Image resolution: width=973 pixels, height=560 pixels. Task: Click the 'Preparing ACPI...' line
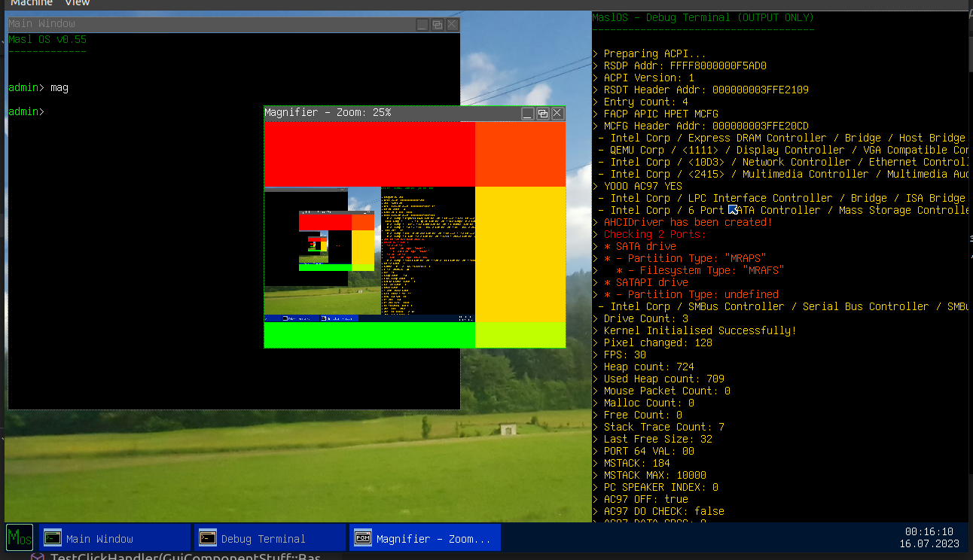[x=649, y=53]
